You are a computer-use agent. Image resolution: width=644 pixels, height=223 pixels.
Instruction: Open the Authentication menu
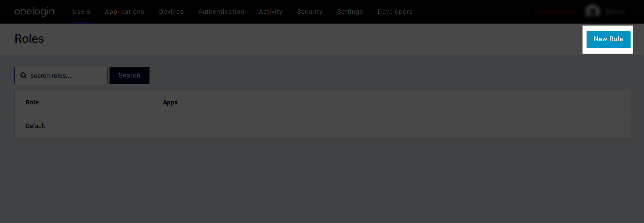(221, 12)
